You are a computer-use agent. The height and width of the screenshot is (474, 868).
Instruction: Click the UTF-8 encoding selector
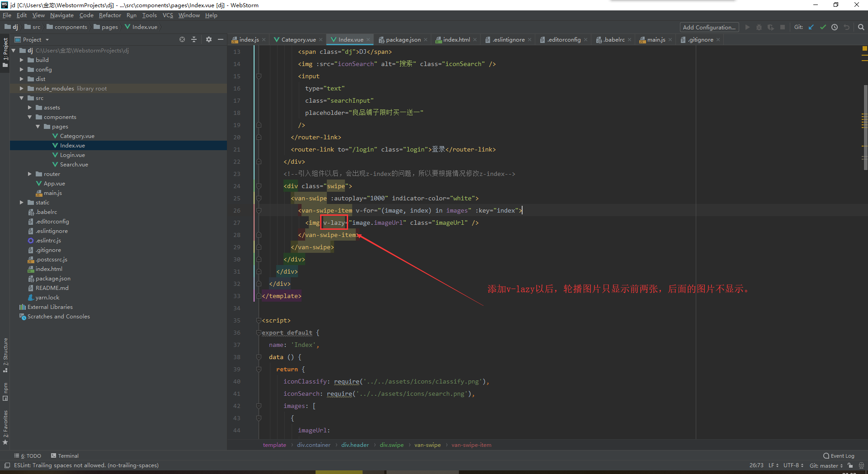coord(793,465)
